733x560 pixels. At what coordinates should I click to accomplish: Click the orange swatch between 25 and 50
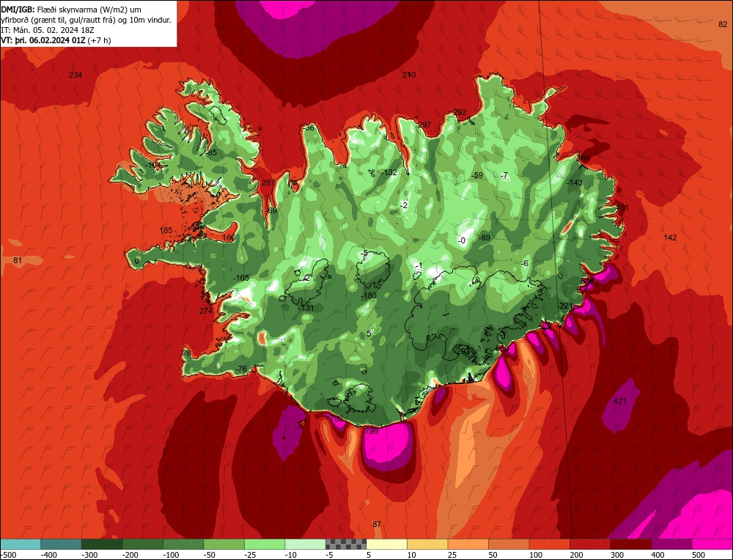click(x=468, y=544)
